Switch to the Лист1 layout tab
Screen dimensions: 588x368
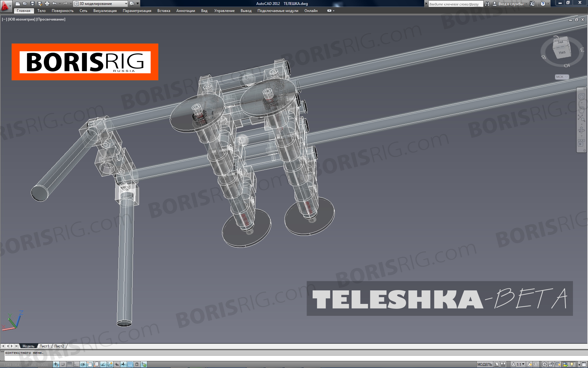point(44,346)
